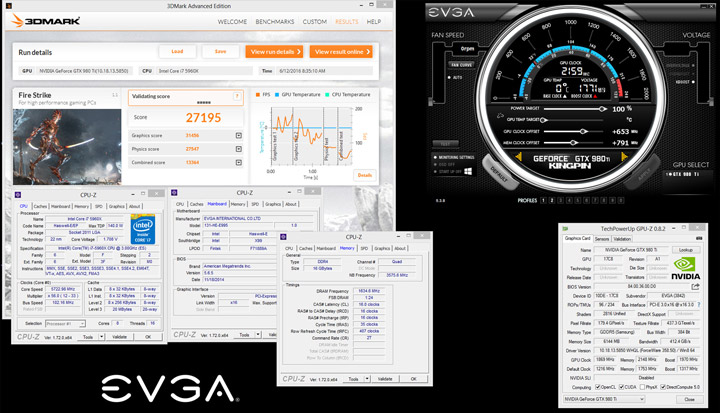
Task: Open Tools dropdown arrow in the Memory CPU-Z window
Action: point(367,379)
